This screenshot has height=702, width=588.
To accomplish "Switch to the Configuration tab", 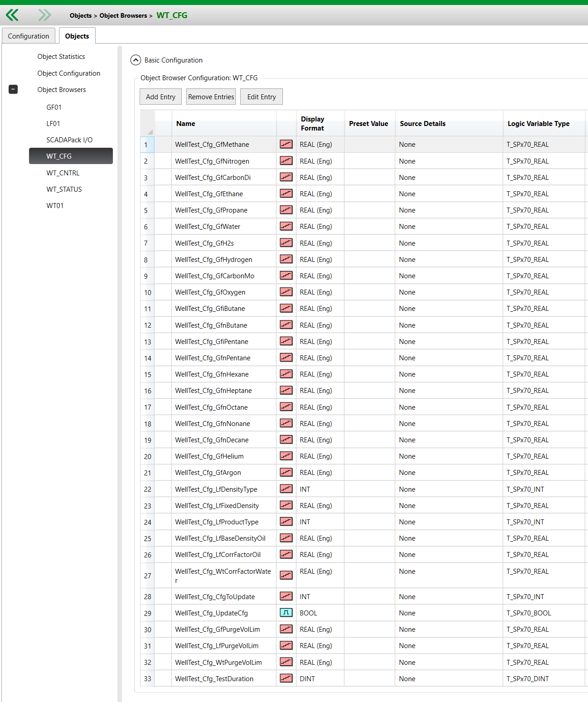I will pos(29,36).
